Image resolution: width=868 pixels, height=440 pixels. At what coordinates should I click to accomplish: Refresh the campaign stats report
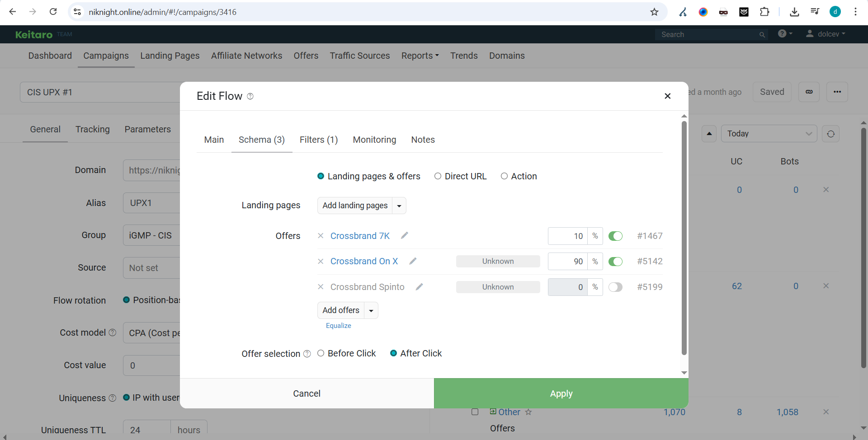830,134
